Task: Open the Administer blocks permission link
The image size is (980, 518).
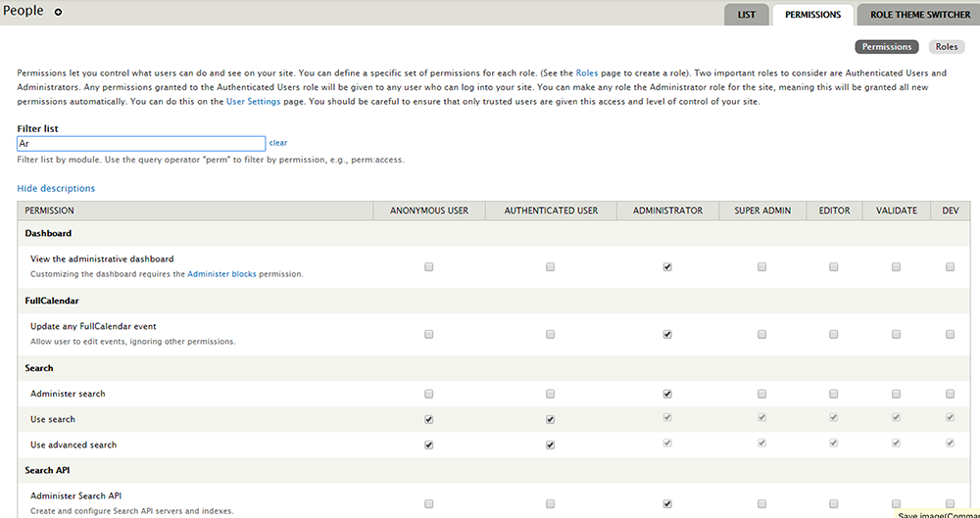Action: coord(221,274)
